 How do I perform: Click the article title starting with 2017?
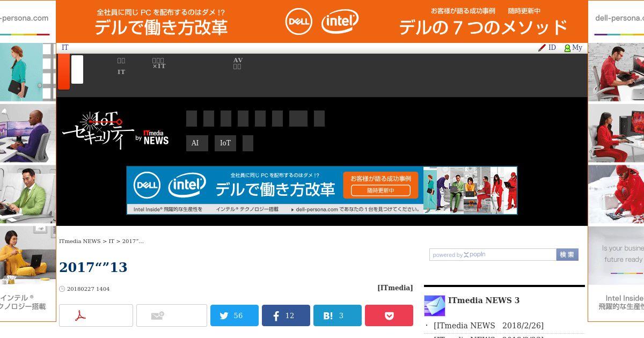tap(93, 267)
